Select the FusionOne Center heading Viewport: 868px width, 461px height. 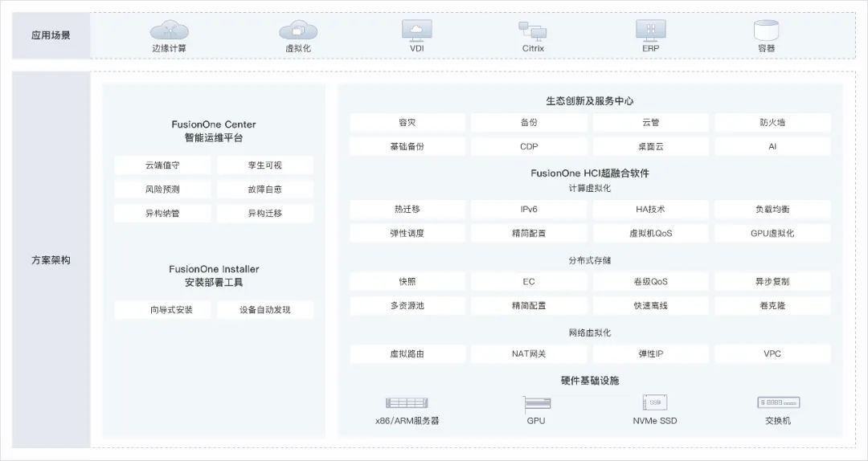214,124
